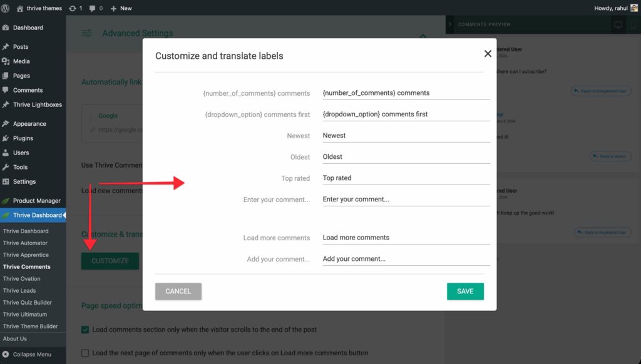Open the updates icon in admin bar
The width and height of the screenshot is (641, 364).
coord(75,8)
